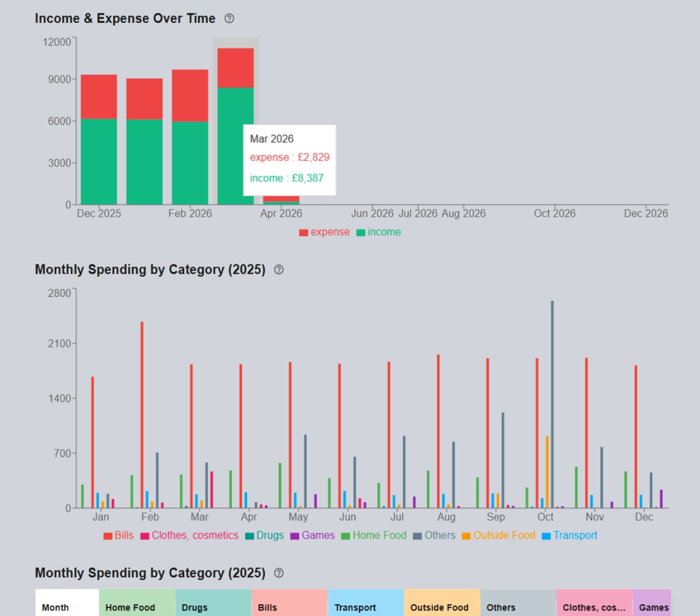Click the Home Food column header
Image resolution: width=700 pixels, height=616 pixels.
click(x=137, y=603)
